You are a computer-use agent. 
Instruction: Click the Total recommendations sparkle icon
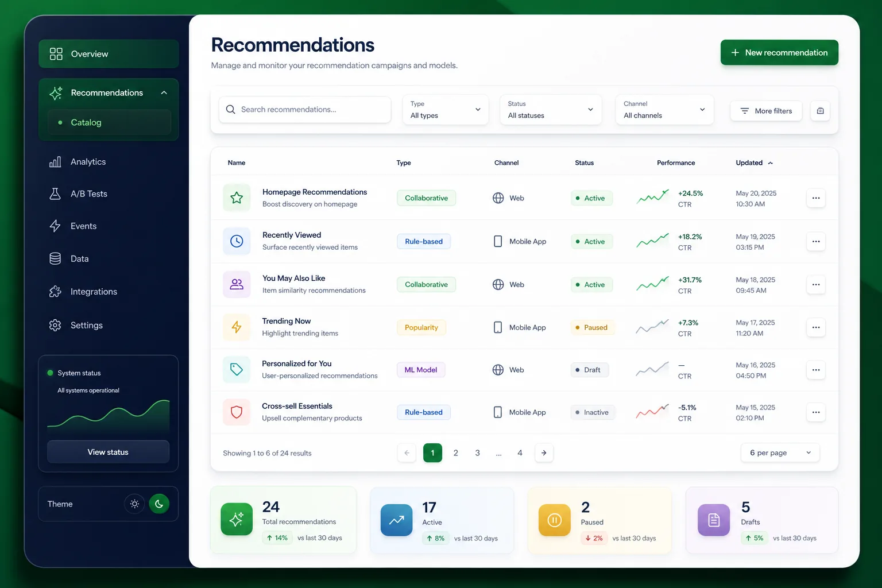(x=237, y=520)
